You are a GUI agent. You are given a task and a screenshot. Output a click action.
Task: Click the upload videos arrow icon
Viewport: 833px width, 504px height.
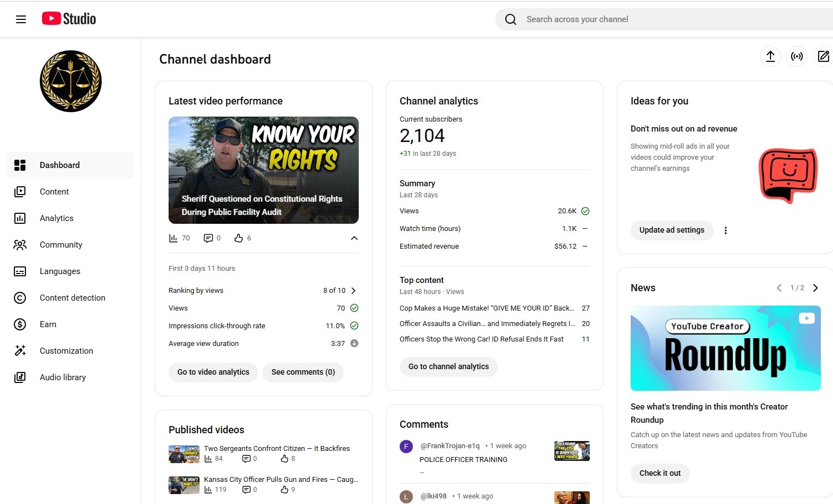771,56
